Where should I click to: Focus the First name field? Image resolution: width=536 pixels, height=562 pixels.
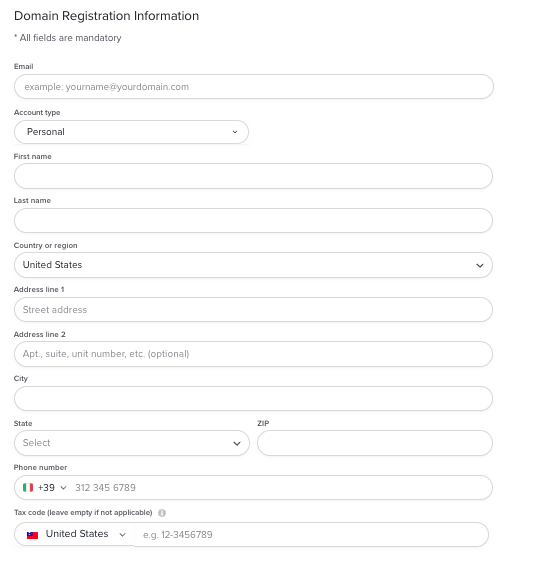[253, 176]
